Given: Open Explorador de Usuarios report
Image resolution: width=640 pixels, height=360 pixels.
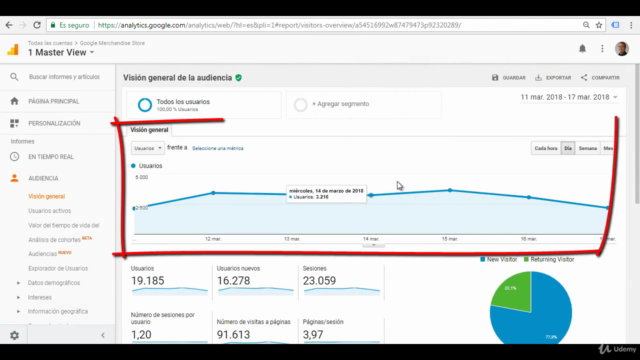Looking at the screenshot, I should tap(58, 268).
